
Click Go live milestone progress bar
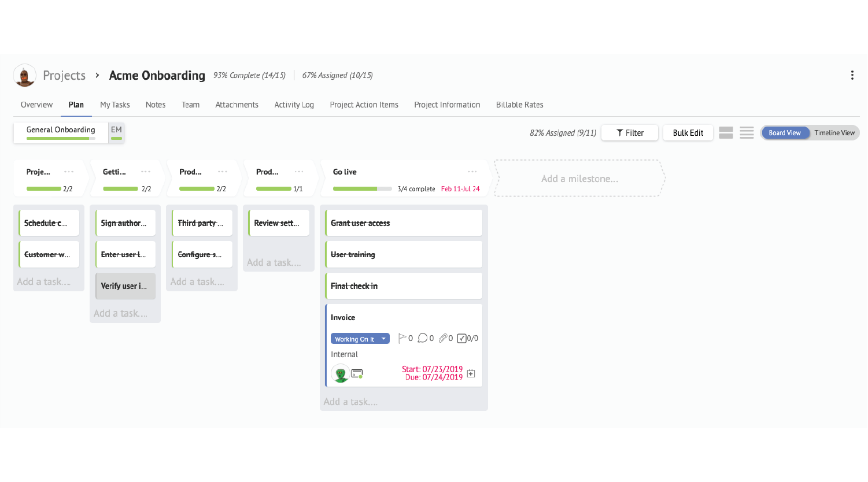[x=363, y=188]
